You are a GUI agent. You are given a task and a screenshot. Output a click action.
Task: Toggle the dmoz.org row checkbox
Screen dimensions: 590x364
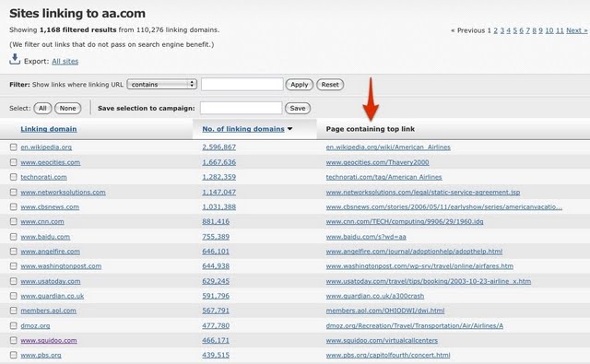14,325
